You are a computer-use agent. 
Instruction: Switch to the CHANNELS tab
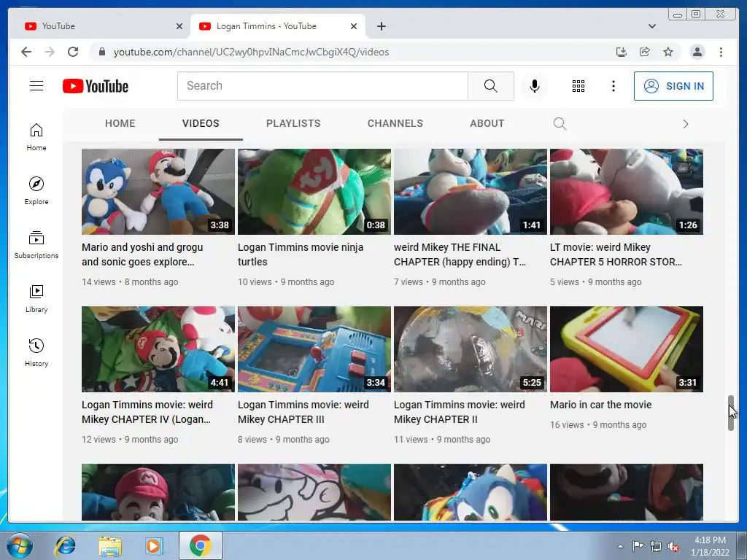pos(395,123)
